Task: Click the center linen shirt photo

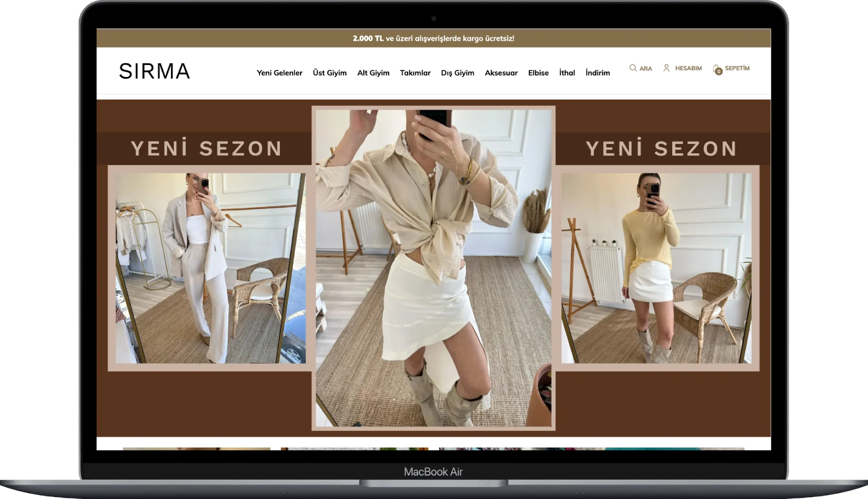Action: [x=434, y=268]
